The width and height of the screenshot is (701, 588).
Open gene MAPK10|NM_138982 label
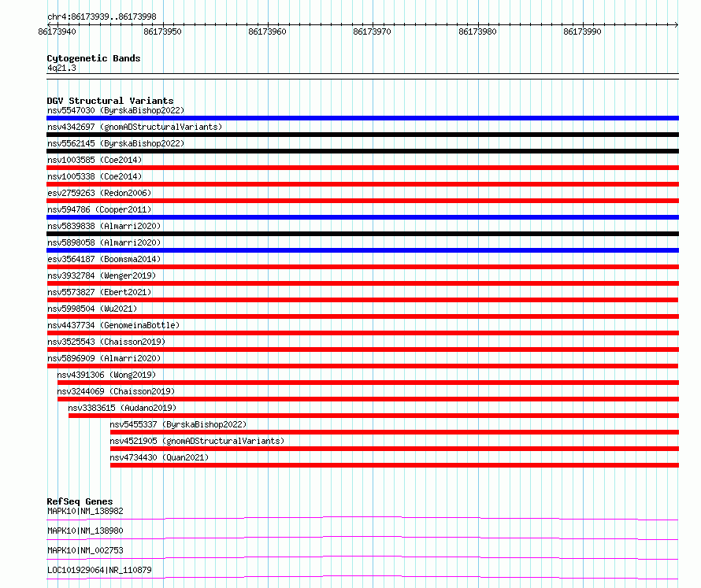click(x=85, y=511)
